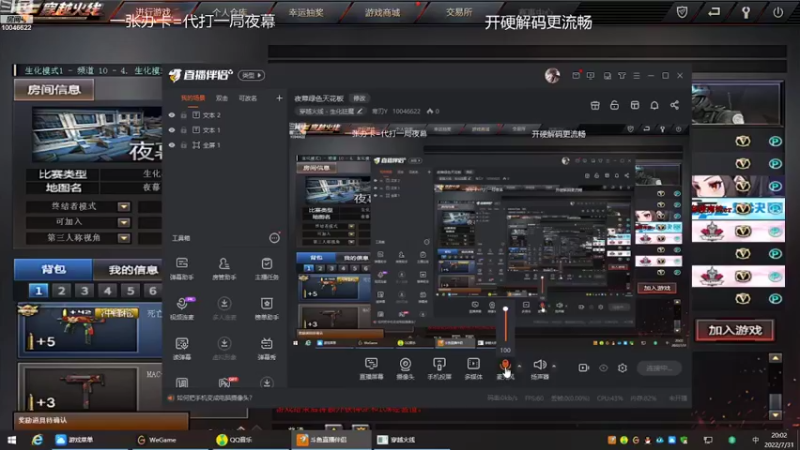The width and height of the screenshot is (800, 450).
Task: Switch to 我的场景 scene tab
Action: pyautogui.click(x=193, y=98)
